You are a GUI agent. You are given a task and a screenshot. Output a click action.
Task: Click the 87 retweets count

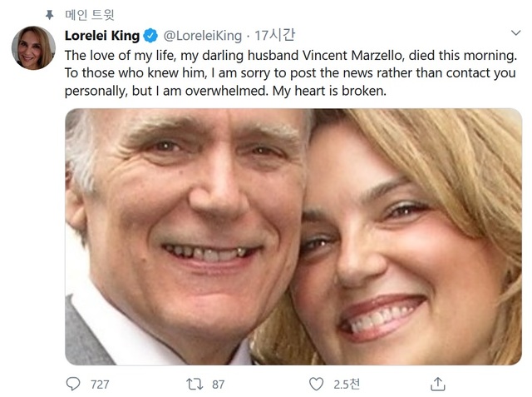point(219,385)
